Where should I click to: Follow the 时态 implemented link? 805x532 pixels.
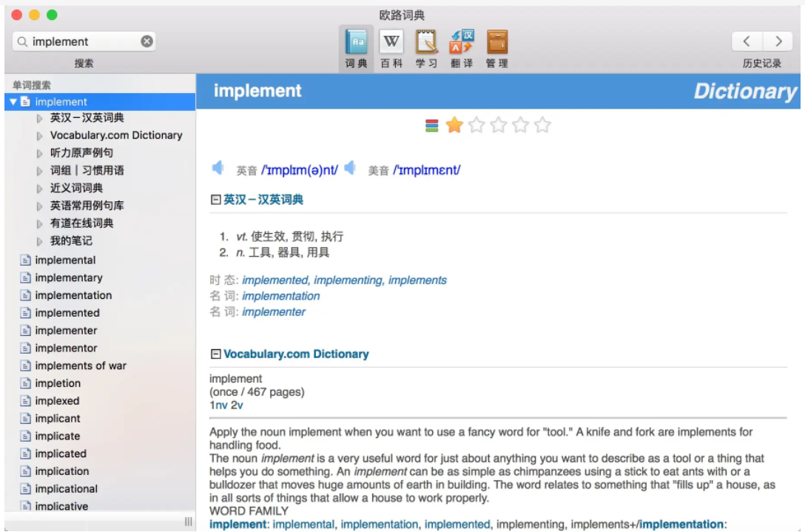point(275,280)
